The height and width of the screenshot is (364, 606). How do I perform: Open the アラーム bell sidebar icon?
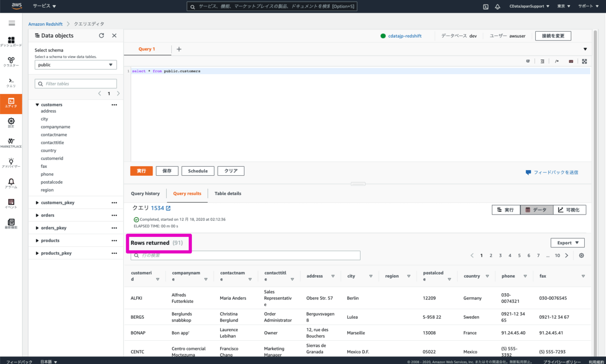coord(11,184)
